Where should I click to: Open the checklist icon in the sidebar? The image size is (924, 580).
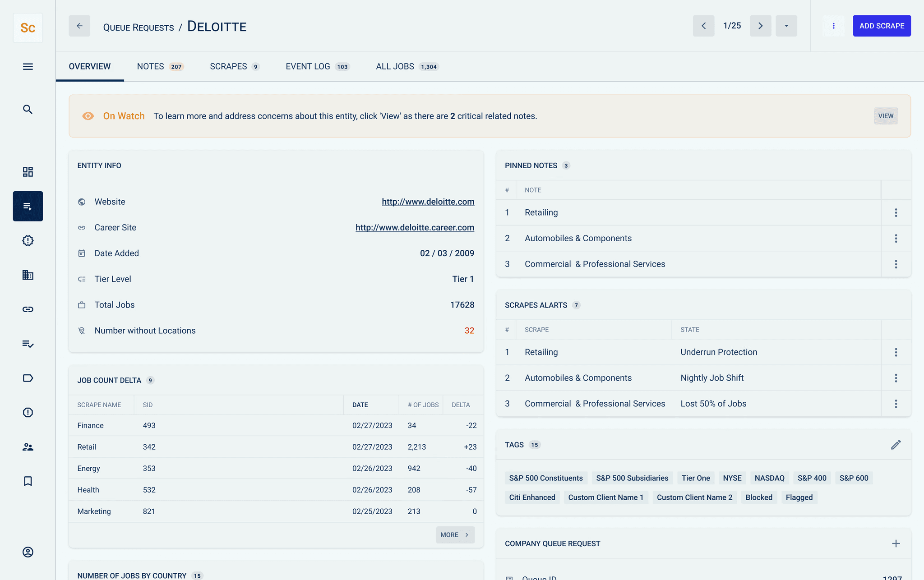pos(28,344)
